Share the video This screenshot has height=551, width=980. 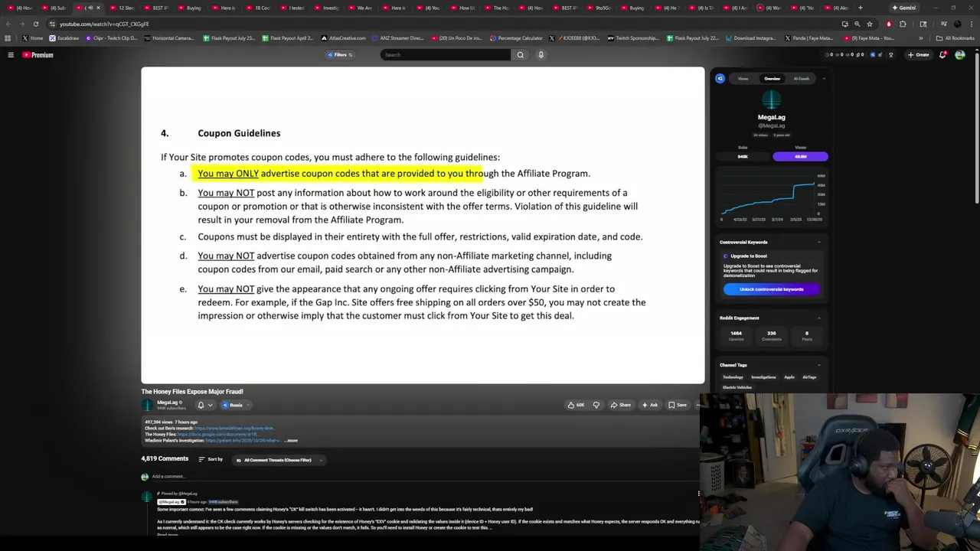tap(621, 405)
